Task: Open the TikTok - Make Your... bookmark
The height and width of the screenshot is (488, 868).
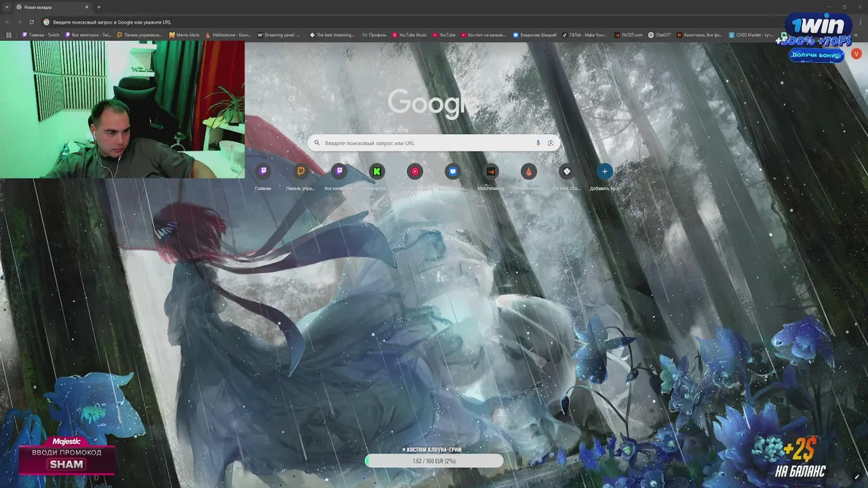Action: [585, 35]
